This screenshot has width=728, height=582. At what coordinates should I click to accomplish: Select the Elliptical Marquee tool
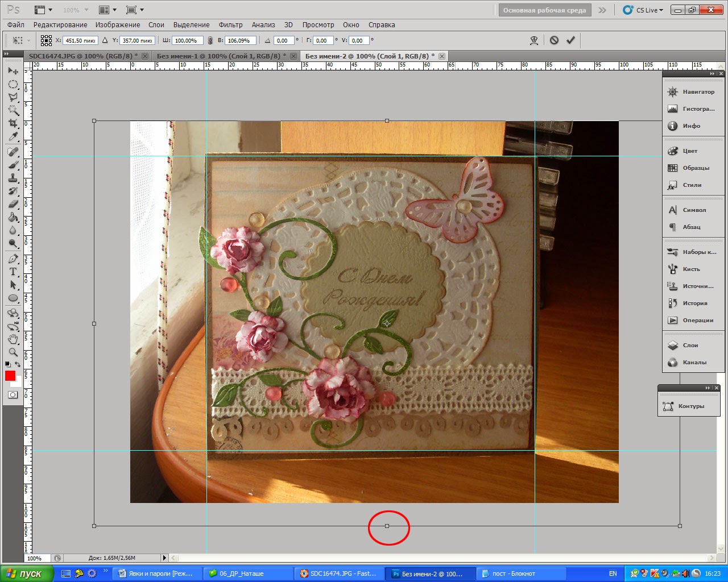13,84
